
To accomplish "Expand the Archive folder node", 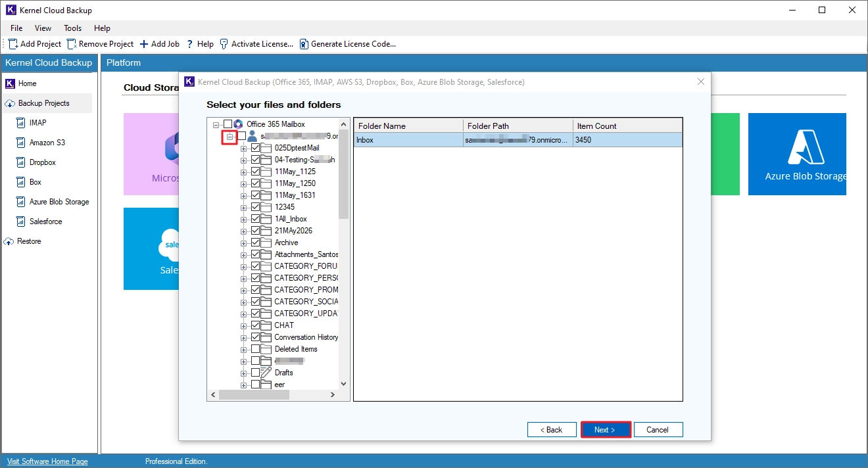I will (x=243, y=243).
